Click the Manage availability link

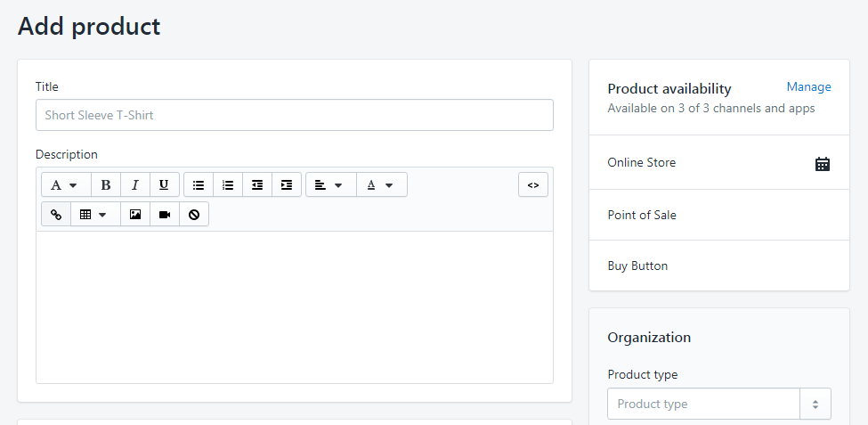tap(808, 87)
